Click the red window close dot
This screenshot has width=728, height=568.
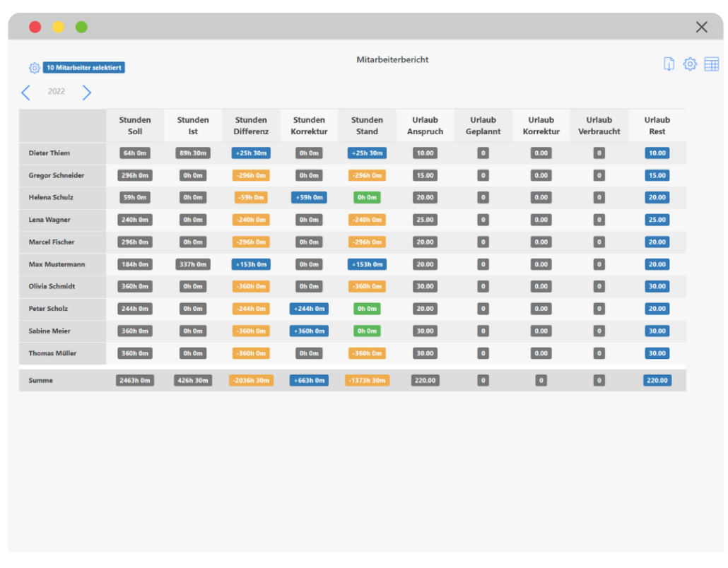pos(35,27)
